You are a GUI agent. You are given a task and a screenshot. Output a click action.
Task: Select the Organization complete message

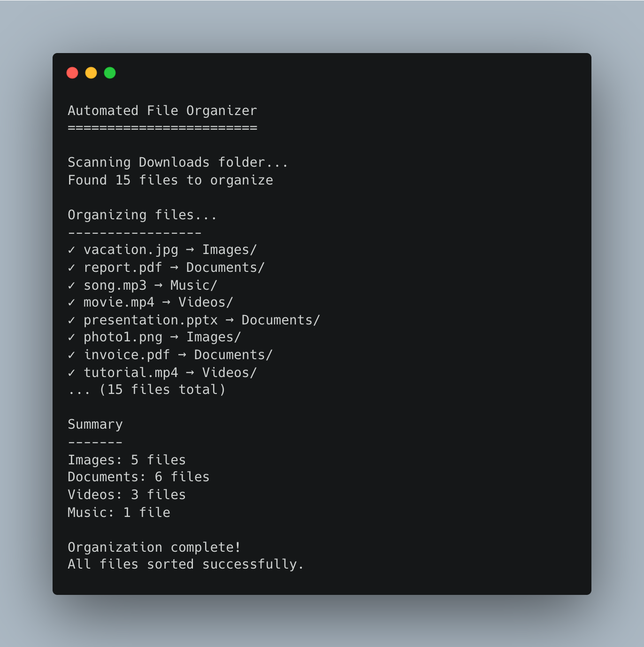tap(154, 547)
